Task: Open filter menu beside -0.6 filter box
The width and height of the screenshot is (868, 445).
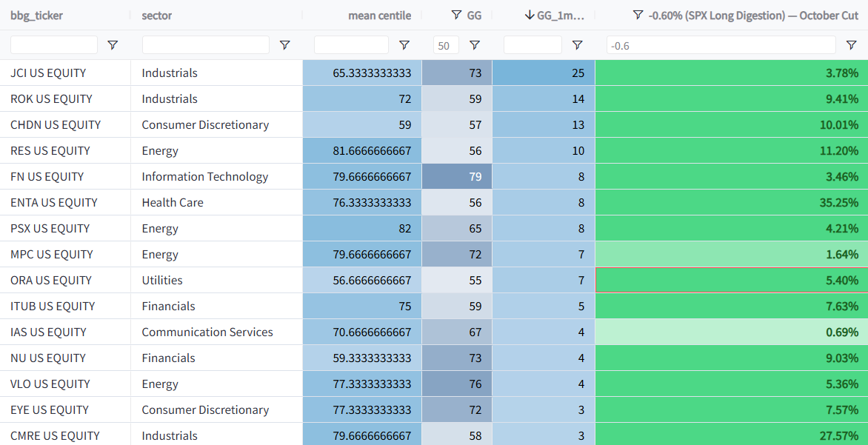Action: point(852,45)
